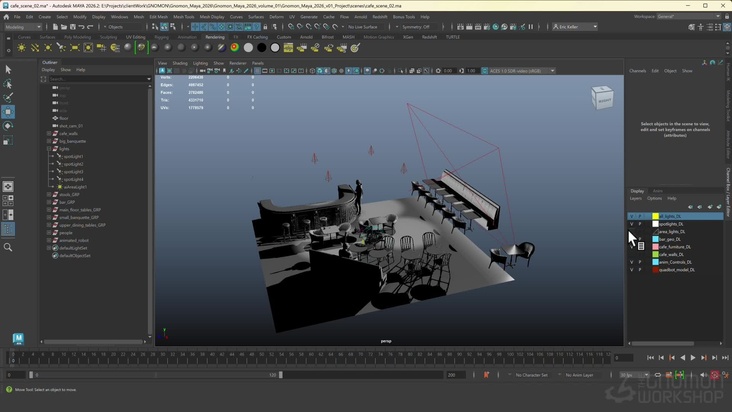Collapse the lights group in Outliner
Image resolution: width=732 pixels, height=412 pixels.
[x=49, y=149]
